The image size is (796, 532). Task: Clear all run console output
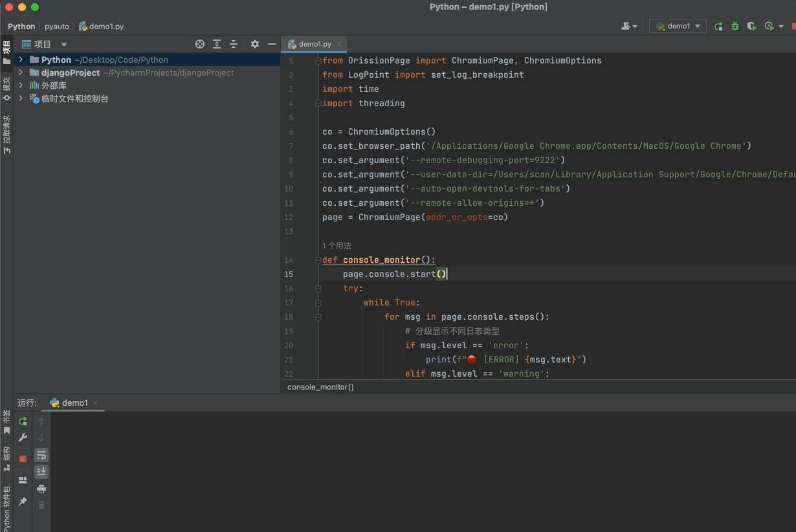(41, 505)
